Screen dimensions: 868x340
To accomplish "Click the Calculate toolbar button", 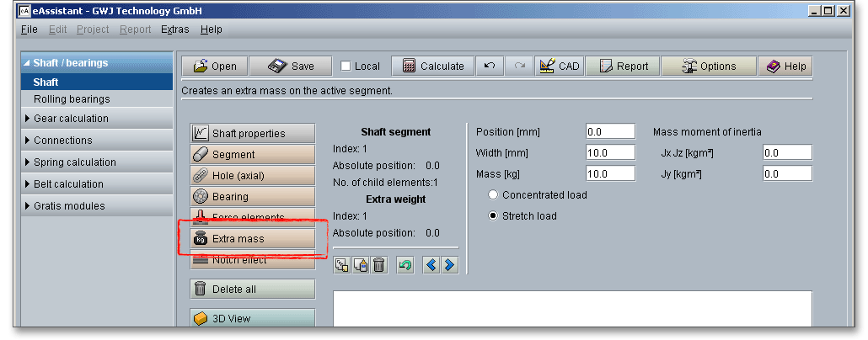I will point(433,66).
